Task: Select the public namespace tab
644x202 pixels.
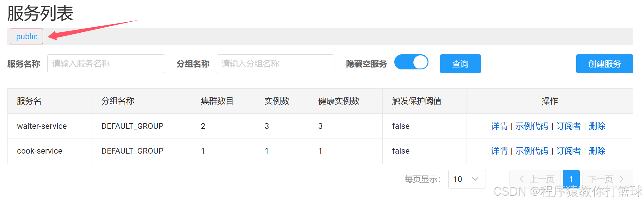Action: coord(27,36)
